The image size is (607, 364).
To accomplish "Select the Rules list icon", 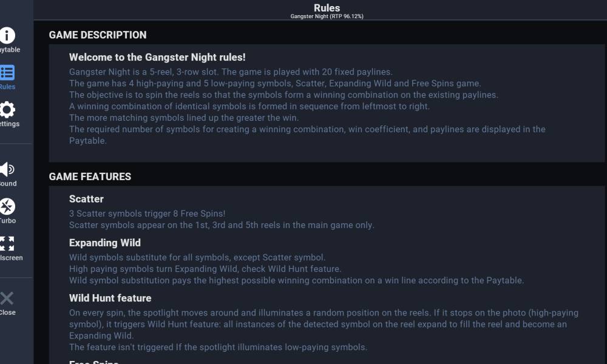I will (7, 72).
